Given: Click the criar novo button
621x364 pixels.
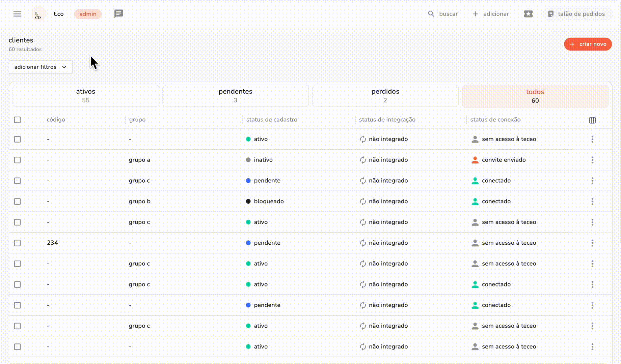Looking at the screenshot, I should pyautogui.click(x=588, y=44).
